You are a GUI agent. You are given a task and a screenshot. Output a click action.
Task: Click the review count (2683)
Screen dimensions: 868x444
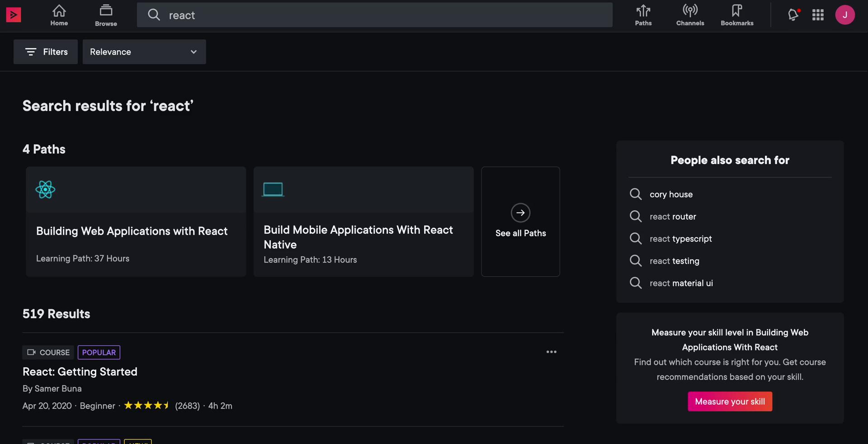tap(187, 406)
